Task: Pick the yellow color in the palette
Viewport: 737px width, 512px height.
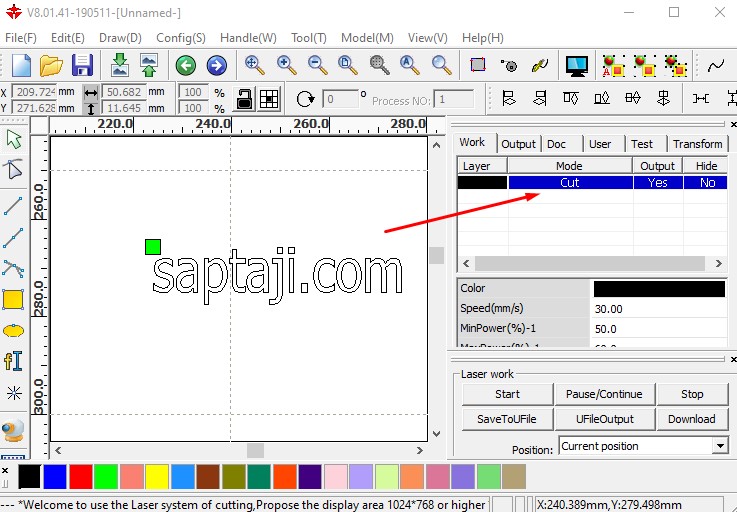Action: click(157, 477)
